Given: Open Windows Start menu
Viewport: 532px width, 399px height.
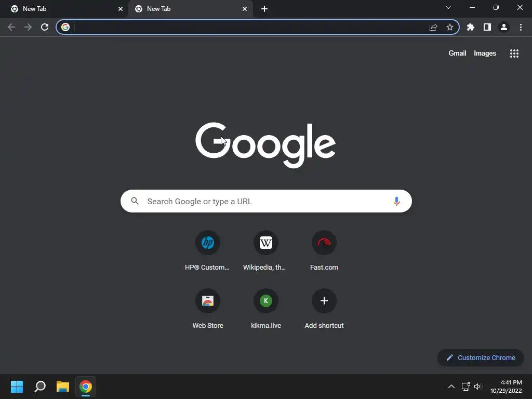Looking at the screenshot, I should click(17, 387).
